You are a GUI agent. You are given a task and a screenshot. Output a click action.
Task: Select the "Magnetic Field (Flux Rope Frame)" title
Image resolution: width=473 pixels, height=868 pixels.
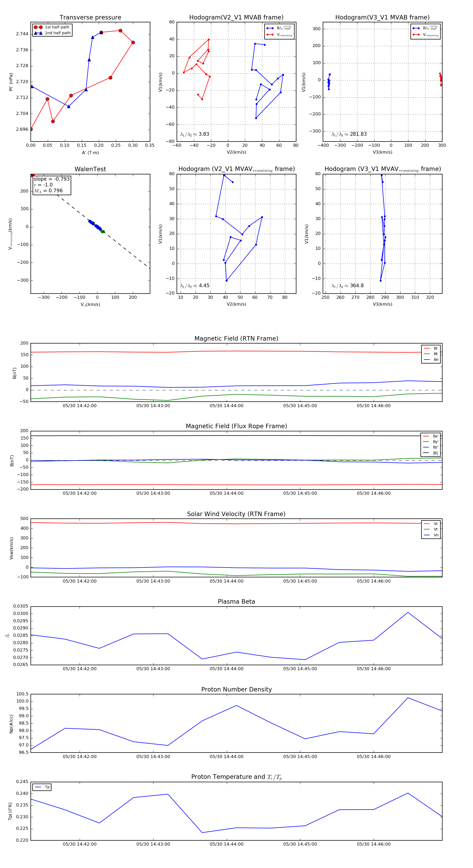point(236,426)
